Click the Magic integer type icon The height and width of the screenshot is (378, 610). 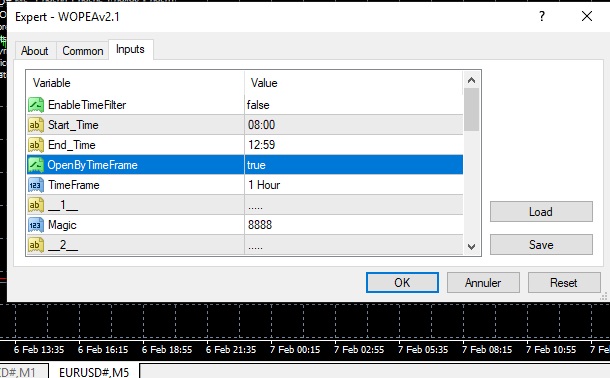point(36,225)
